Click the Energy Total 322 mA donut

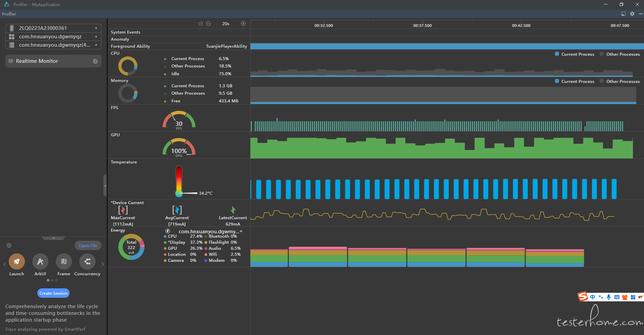coord(131,247)
